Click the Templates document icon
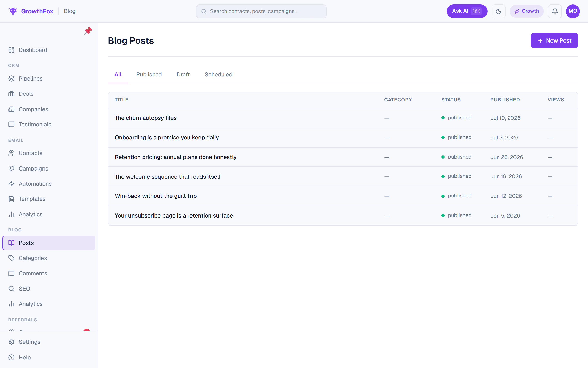Screen dimensions: 588x368 click(11, 199)
